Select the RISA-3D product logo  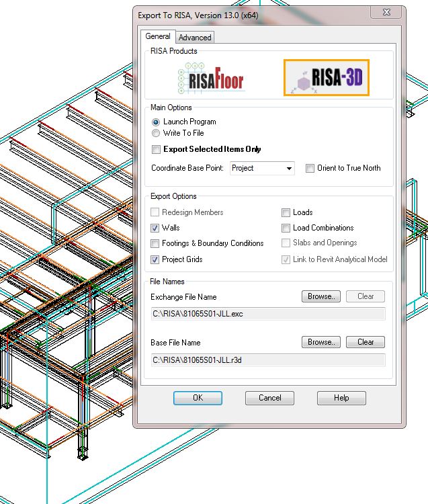(x=326, y=77)
